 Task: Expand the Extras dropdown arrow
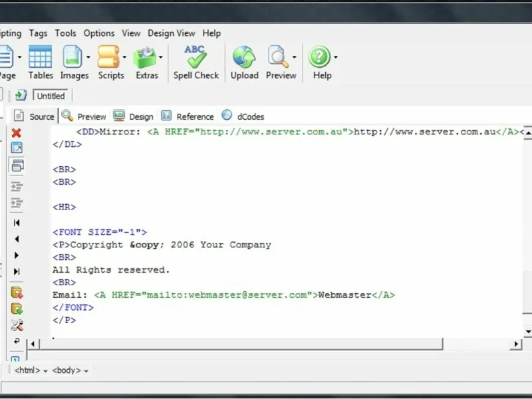161,57
